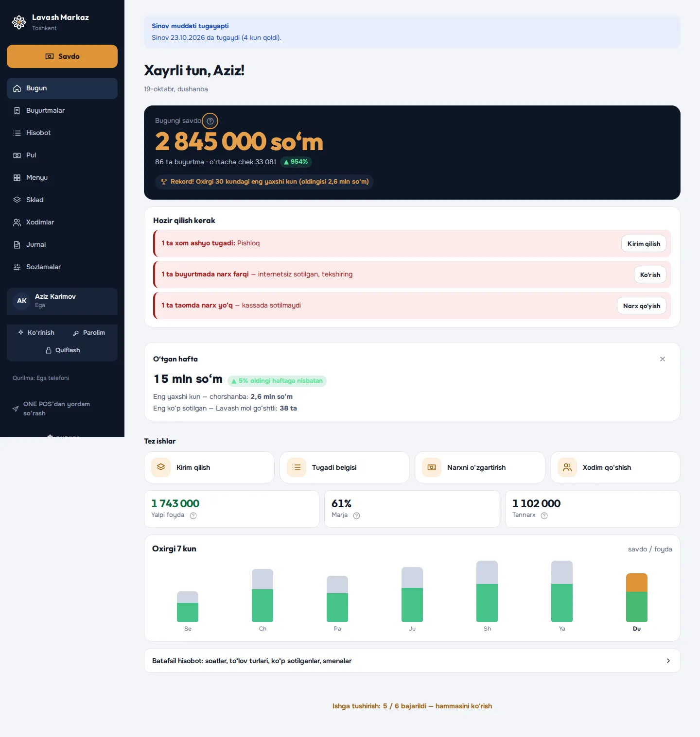Screen dimensions: 700x737
Task: Open the hammasini ko'rish onboarding link
Action: pyautogui.click(x=464, y=706)
